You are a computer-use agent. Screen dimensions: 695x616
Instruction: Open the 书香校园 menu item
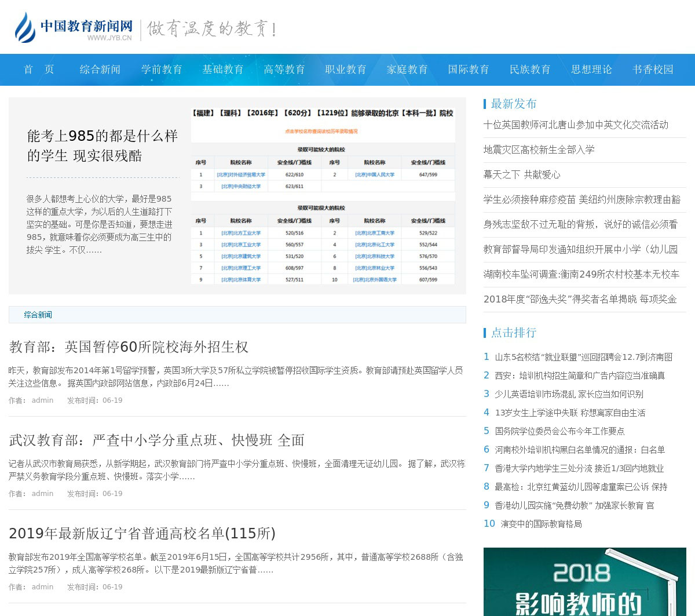(x=653, y=70)
